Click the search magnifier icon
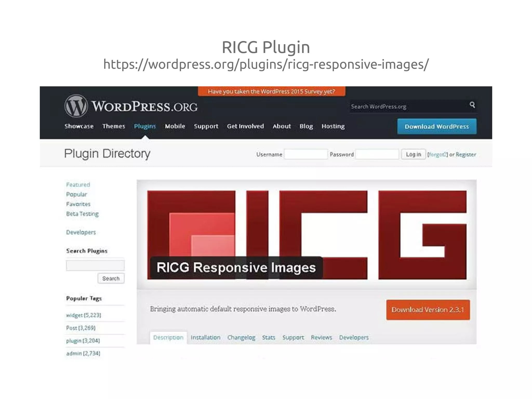 click(472, 105)
